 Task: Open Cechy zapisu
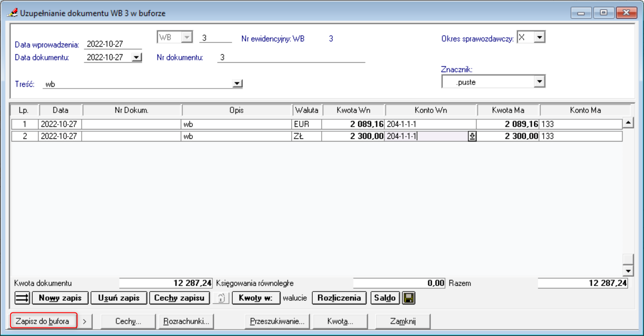tap(179, 298)
